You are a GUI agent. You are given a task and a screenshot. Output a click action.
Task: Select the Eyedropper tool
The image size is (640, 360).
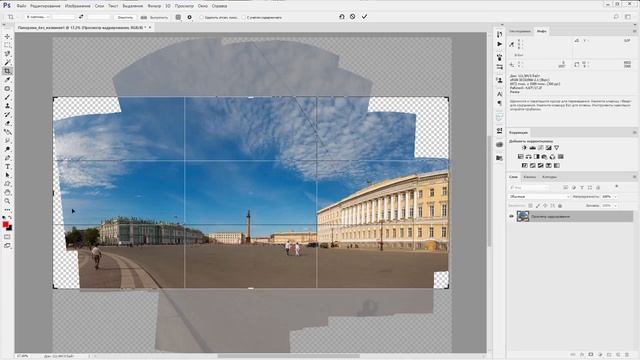pos(7,80)
